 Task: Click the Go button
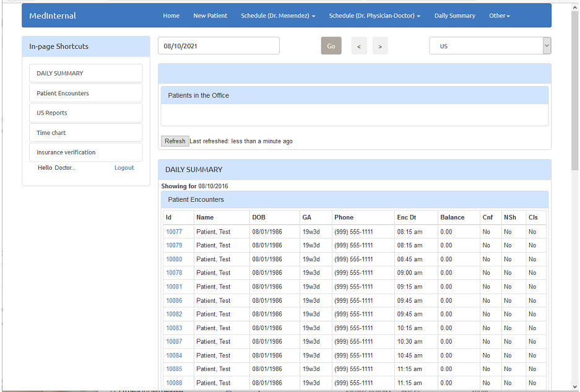[x=331, y=46]
